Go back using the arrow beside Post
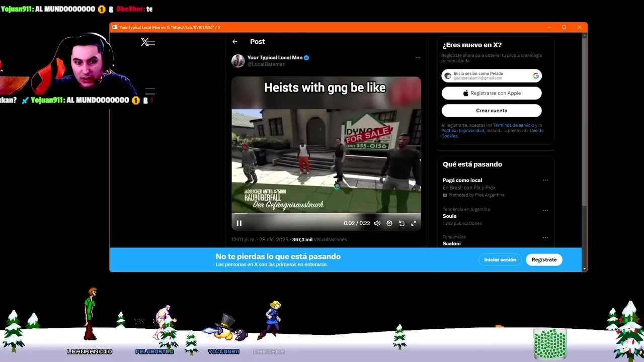The image size is (644, 362). 235,42
